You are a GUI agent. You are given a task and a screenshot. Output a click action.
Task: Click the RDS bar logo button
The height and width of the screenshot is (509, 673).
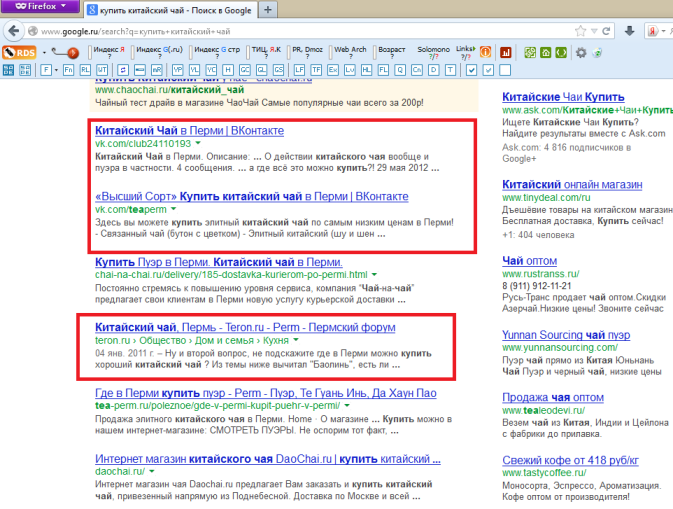click(x=19, y=53)
